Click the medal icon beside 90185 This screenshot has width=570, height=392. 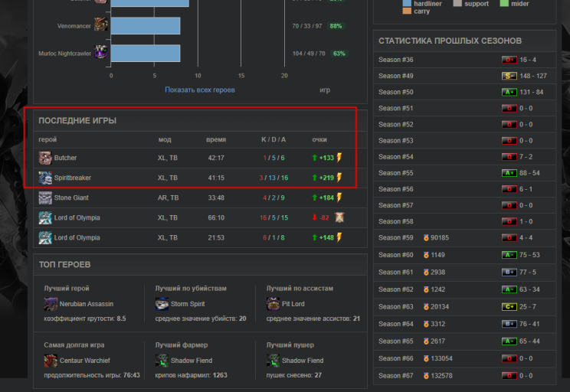point(426,237)
